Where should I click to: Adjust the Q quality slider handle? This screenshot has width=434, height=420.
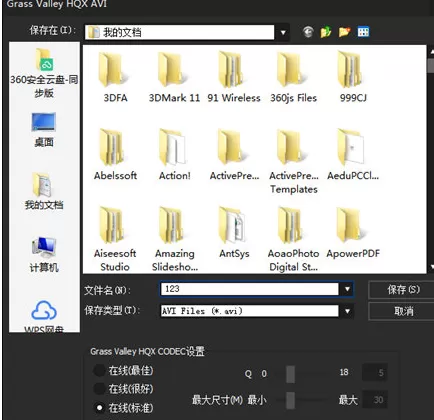(290, 373)
